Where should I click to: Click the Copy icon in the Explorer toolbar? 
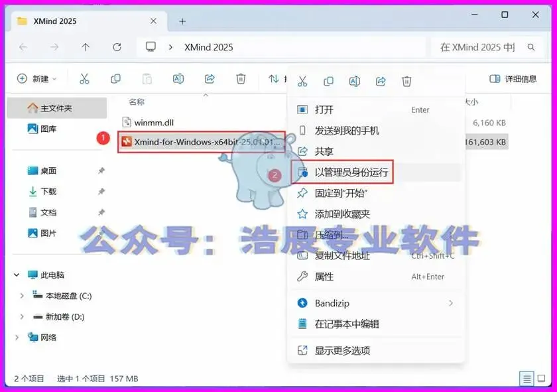[x=115, y=78]
